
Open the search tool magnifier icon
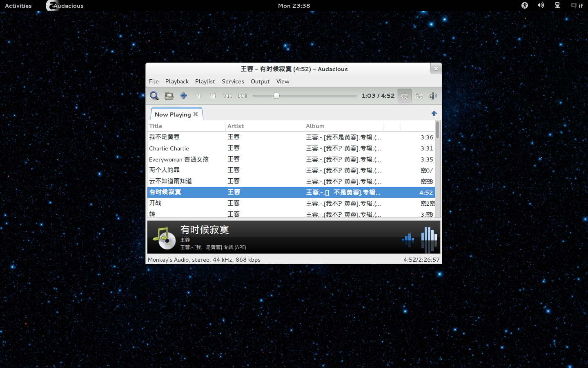point(154,96)
